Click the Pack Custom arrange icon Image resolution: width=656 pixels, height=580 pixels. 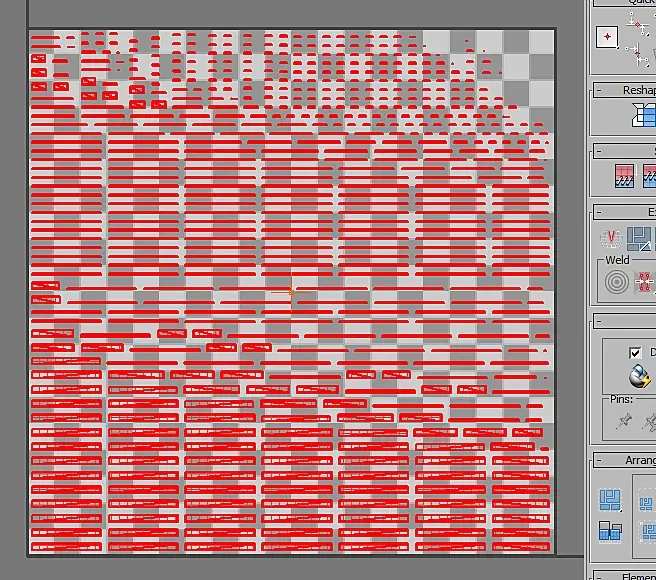[x=610, y=500]
